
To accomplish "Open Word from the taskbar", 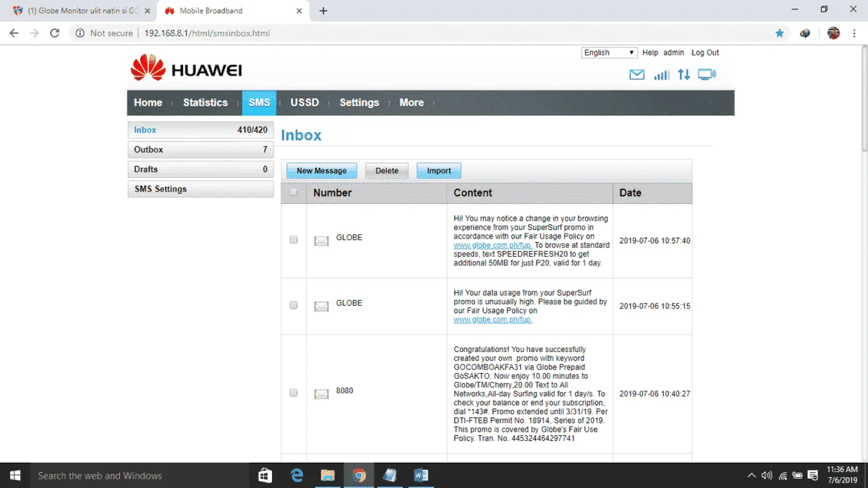I will click(x=421, y=475).
